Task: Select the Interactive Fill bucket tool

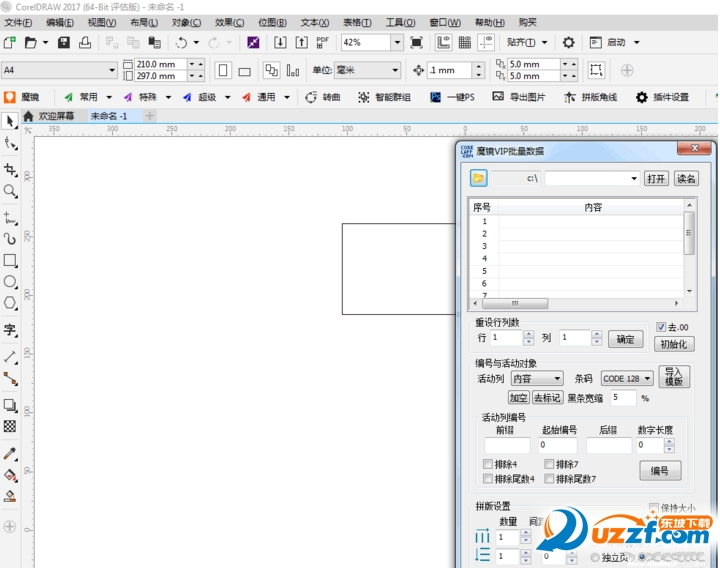Action: coord(10,475)
